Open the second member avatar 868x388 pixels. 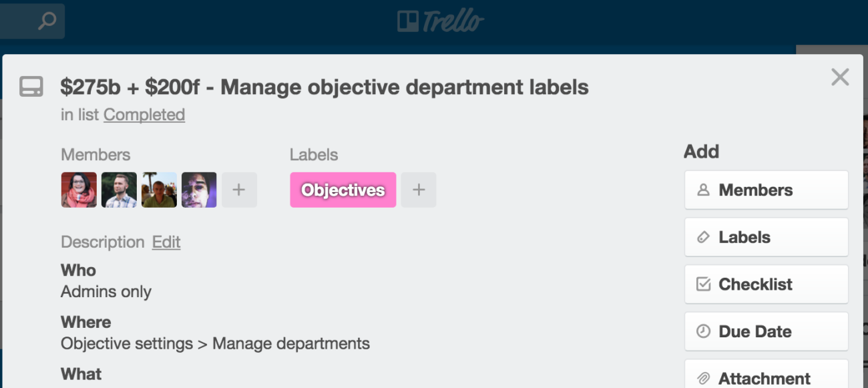point(119,190)
